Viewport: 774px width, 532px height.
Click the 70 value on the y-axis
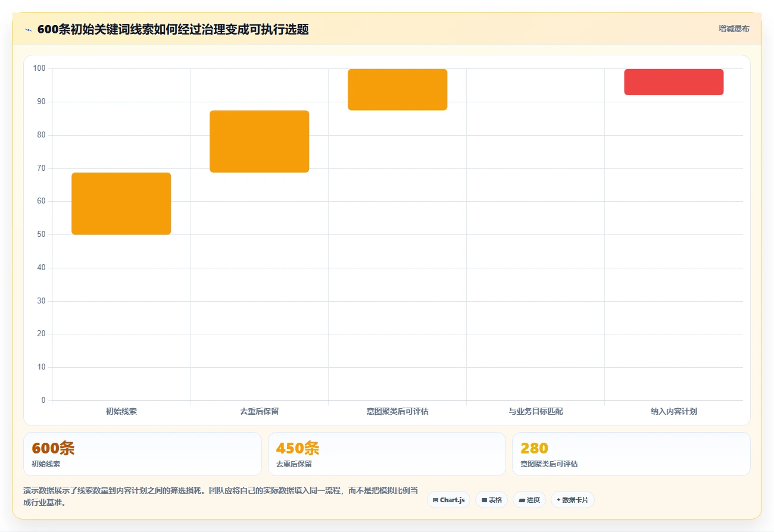42,168
